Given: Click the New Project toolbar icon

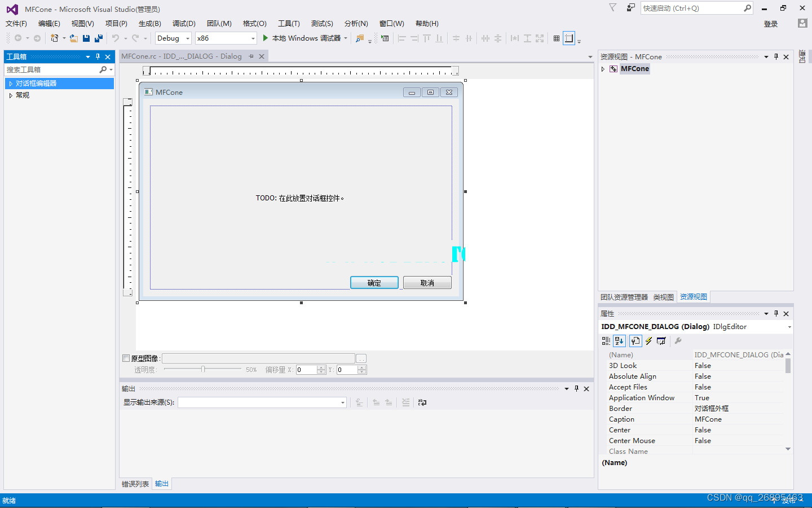Looking at the screenshot, I should 55,38.
